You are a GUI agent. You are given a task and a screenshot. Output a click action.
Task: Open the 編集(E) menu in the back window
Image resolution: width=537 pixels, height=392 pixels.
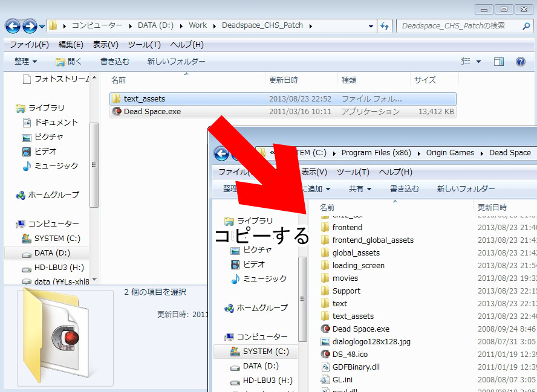pos(71,45)
